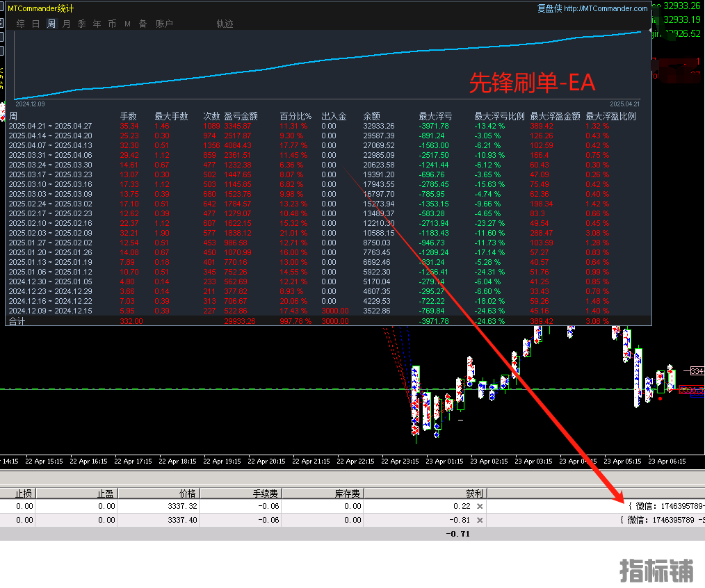Switch to the 日 daily tab
The height and width of the screenshot is (588, 705).
point(36,24)
